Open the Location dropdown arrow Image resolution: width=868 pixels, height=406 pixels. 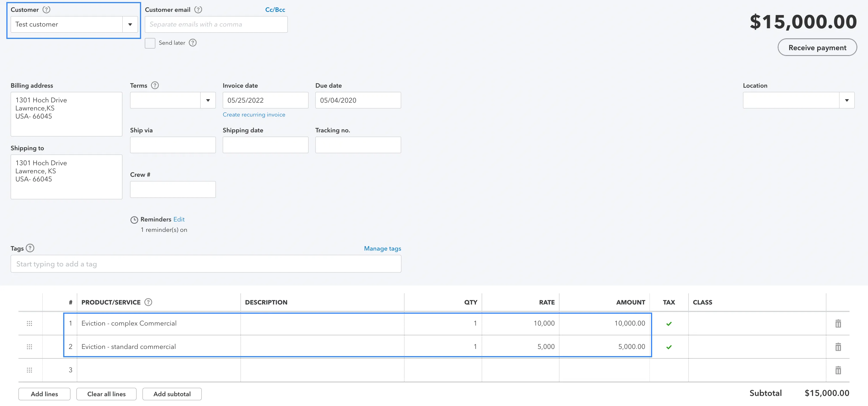[846, 100]
